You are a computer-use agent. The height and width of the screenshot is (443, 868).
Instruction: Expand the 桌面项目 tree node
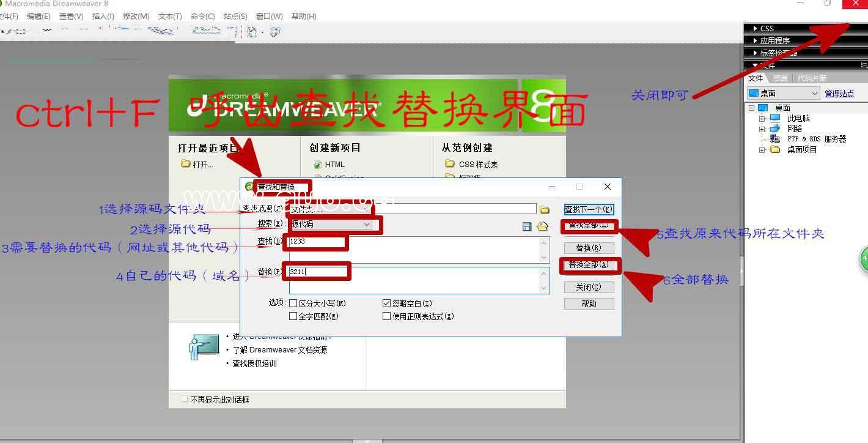(x=762, y=150)
